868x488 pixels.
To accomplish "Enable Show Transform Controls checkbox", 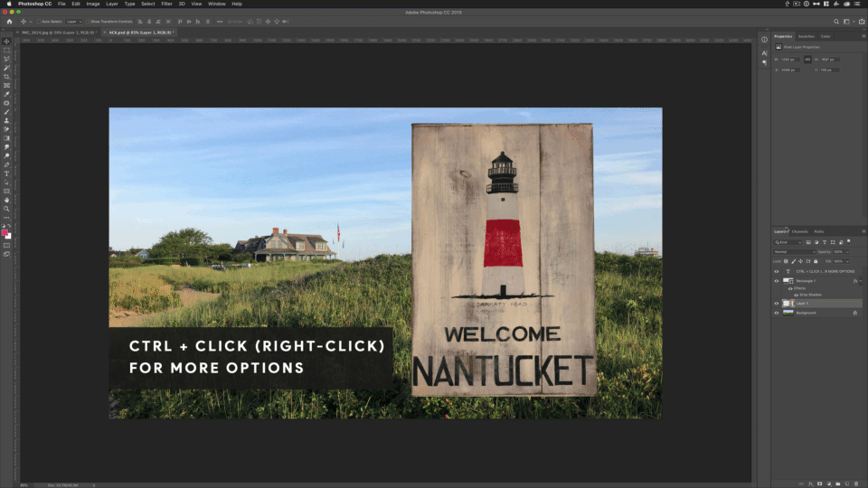I will tap(88, 22).
